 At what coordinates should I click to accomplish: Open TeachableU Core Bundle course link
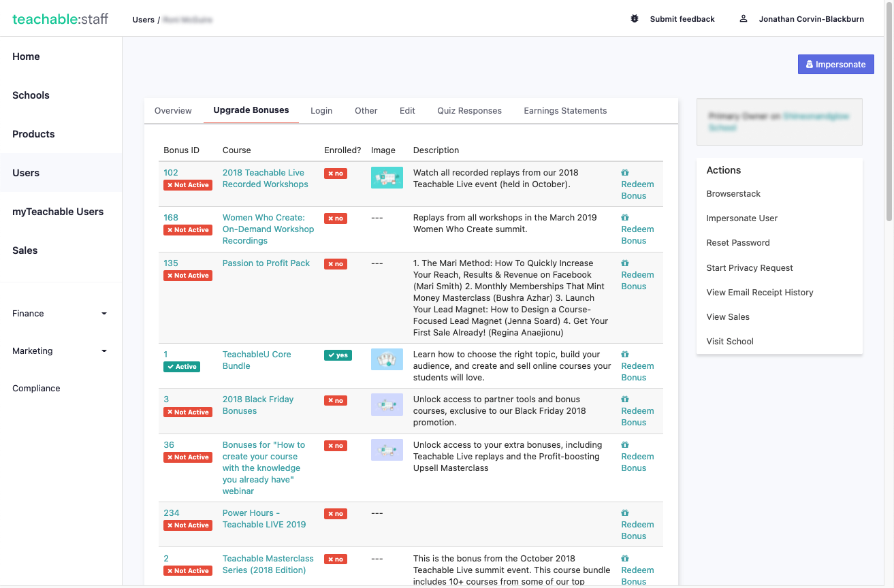coord(257,360)
